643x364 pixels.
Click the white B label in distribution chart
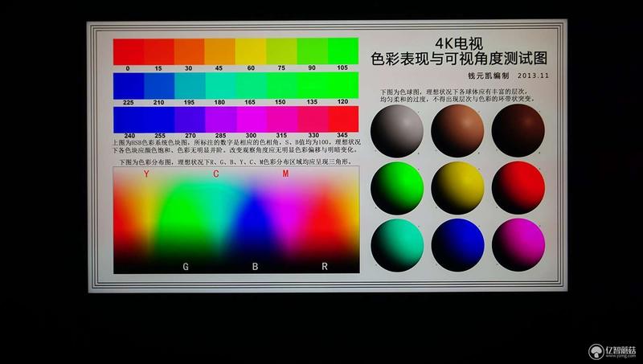point(255,267)
